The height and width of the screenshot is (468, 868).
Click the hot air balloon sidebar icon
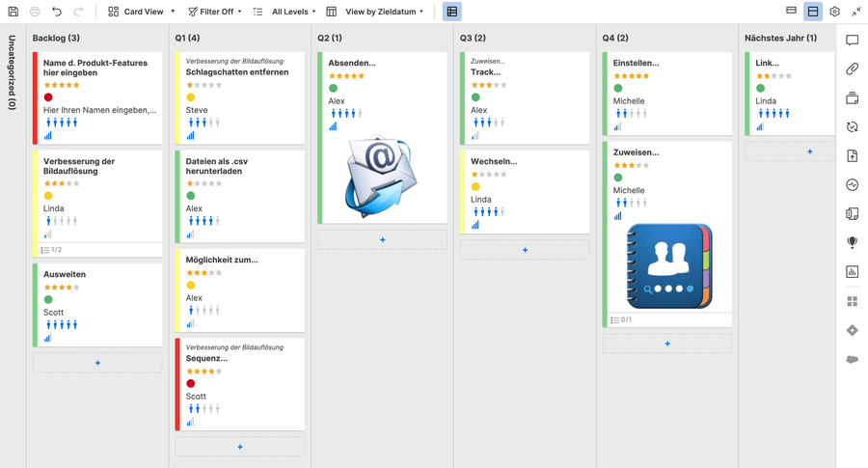click(x=852, y=242)
